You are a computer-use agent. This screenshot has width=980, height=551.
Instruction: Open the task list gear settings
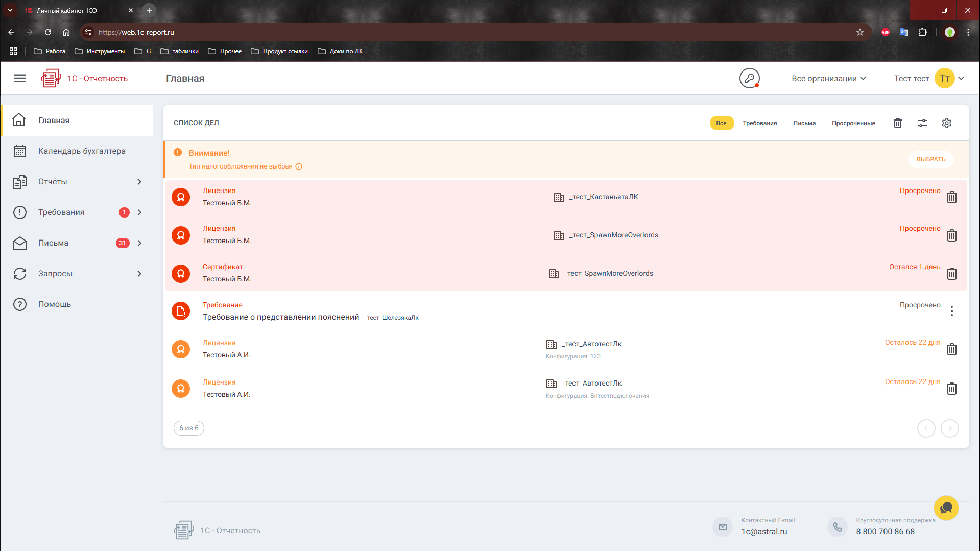pyautogui.click(x=946, y=123)
